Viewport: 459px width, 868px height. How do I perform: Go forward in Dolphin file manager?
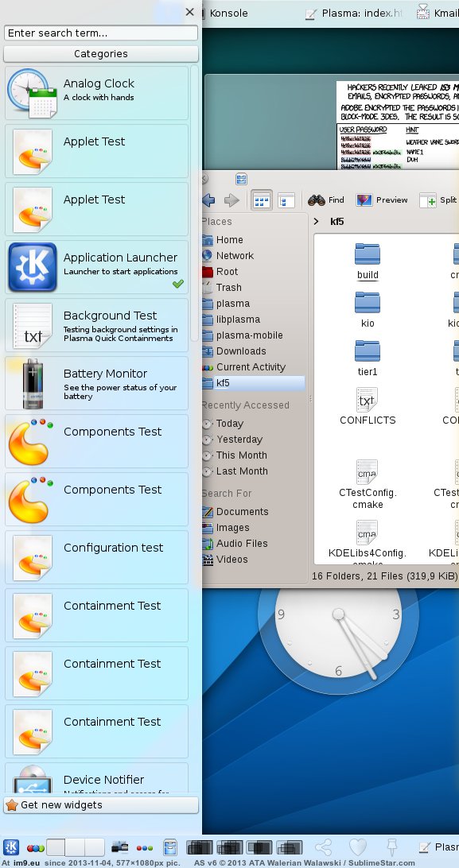pos(231,200)
